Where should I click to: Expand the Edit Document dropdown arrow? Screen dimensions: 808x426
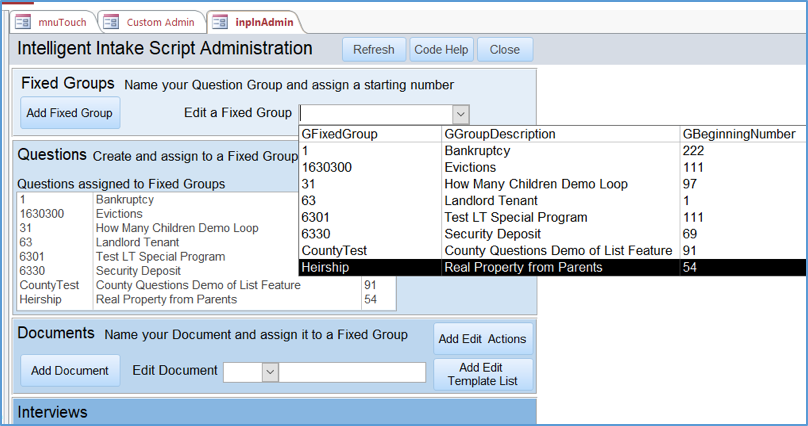coord(270,371)
